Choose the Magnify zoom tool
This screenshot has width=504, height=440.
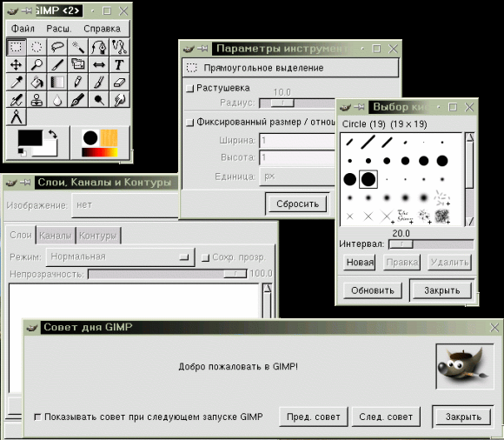pyautogui.click(x=36, y=64)
